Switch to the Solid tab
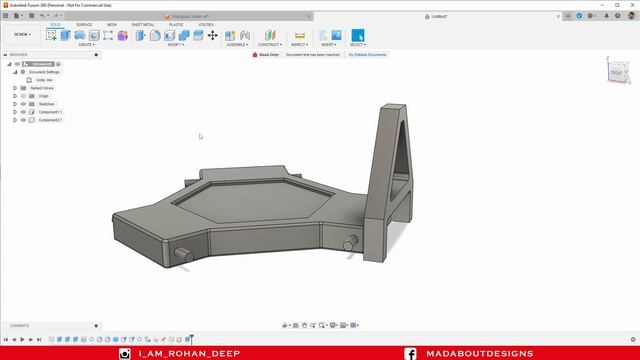The height and width of the screenshot is (360, 640). point(55,25)
